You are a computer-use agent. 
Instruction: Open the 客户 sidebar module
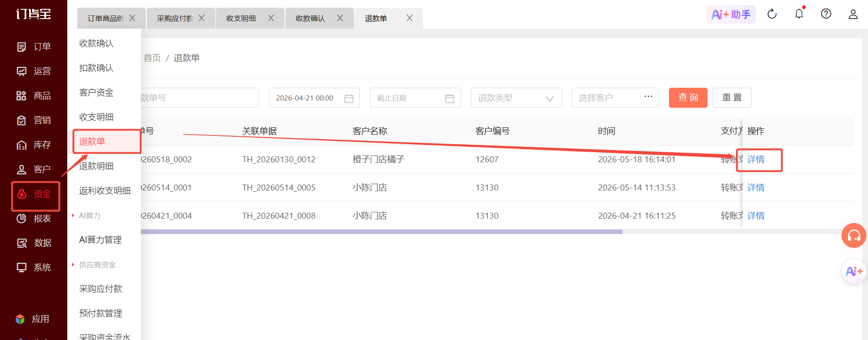pyautogui.click(x=34, y=170)
